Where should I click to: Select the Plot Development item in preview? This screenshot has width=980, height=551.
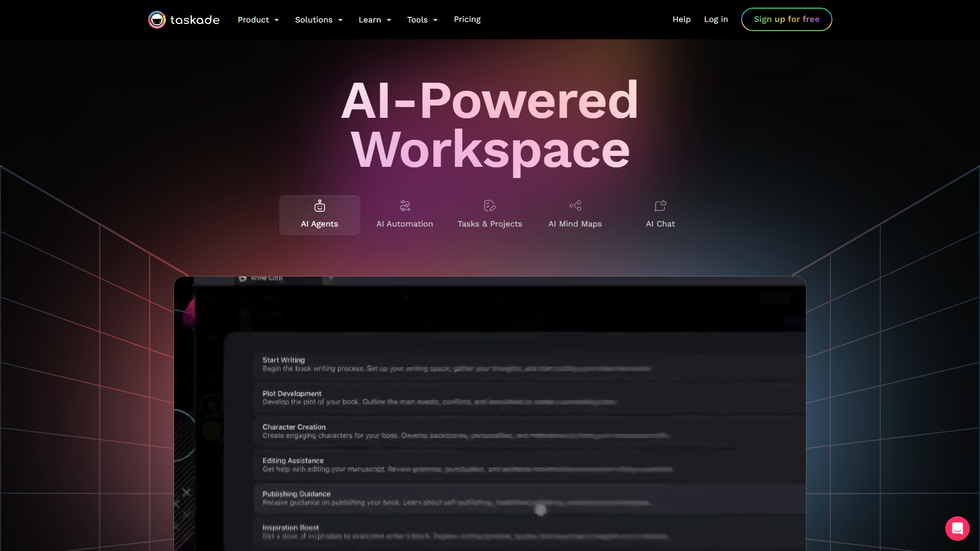[x=292, y=393]
